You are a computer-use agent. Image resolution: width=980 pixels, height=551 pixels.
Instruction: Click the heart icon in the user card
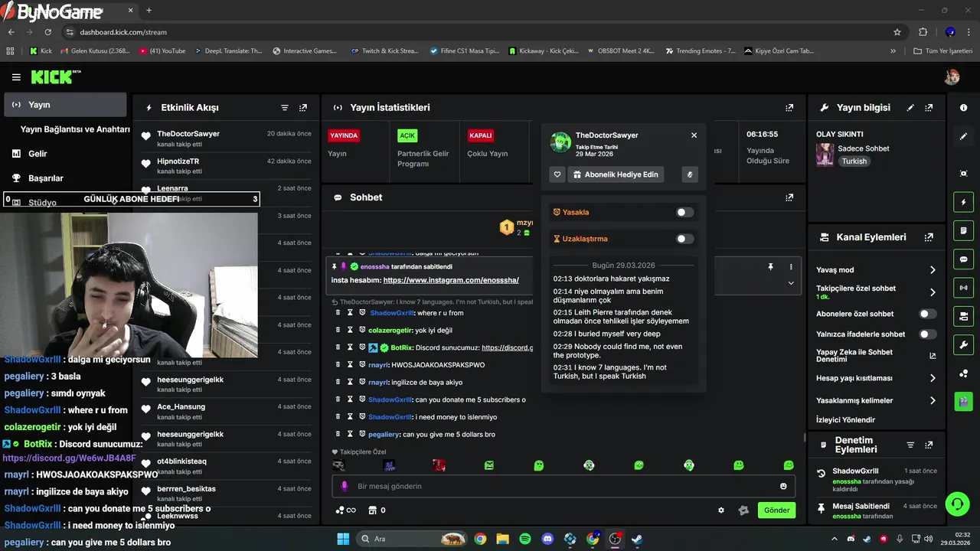coord(557,174)
